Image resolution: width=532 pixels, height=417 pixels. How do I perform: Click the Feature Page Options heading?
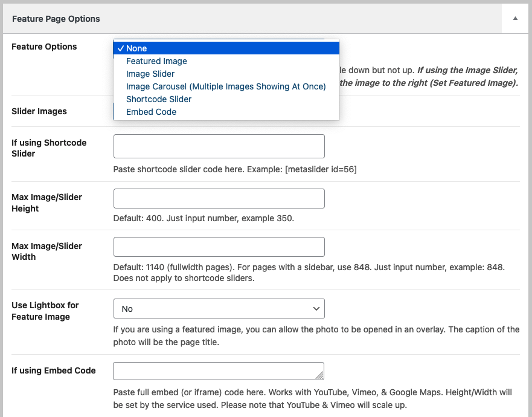(x=56, y=19)
